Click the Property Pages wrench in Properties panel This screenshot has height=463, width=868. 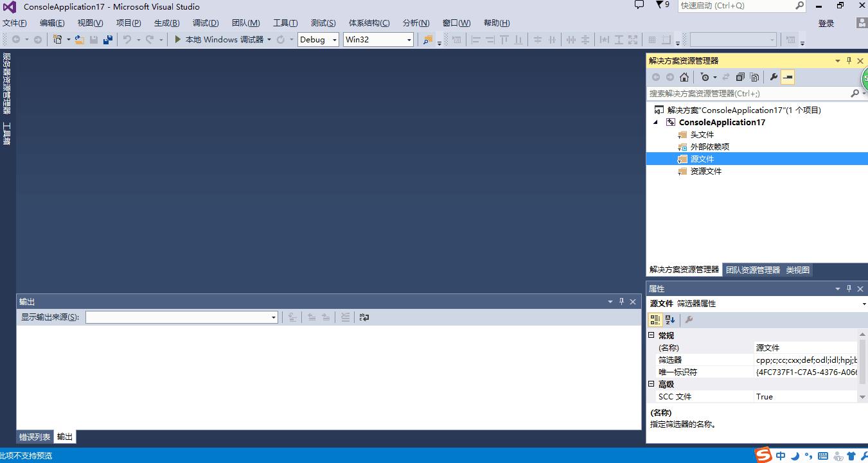(689, 320)
